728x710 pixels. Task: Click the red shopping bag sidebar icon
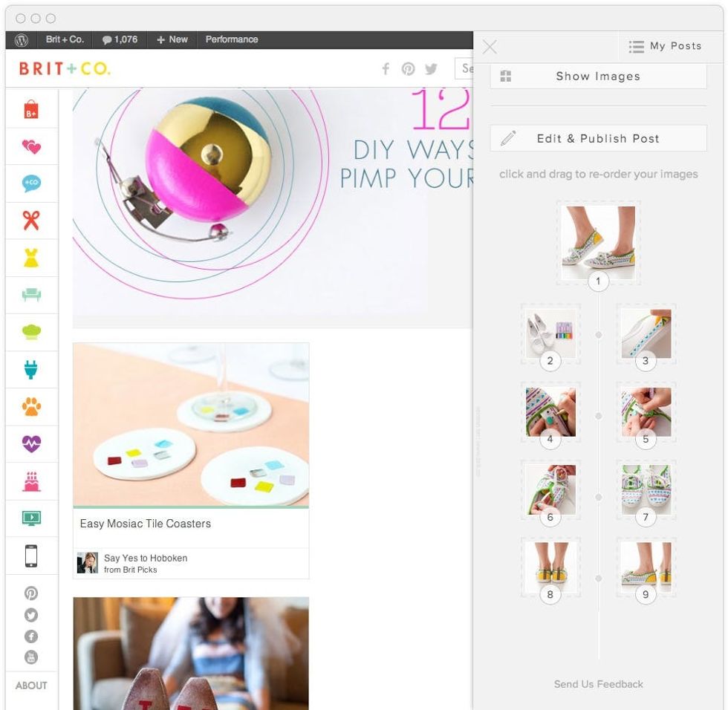pos(31,109)
